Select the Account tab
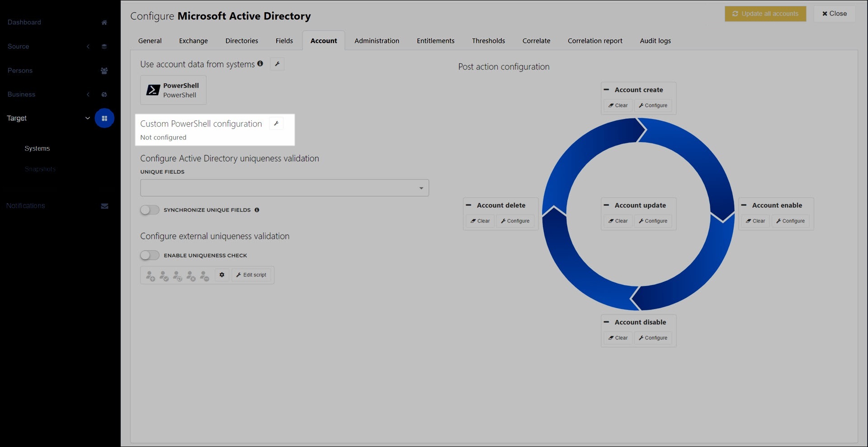 [x=324, y=41]
